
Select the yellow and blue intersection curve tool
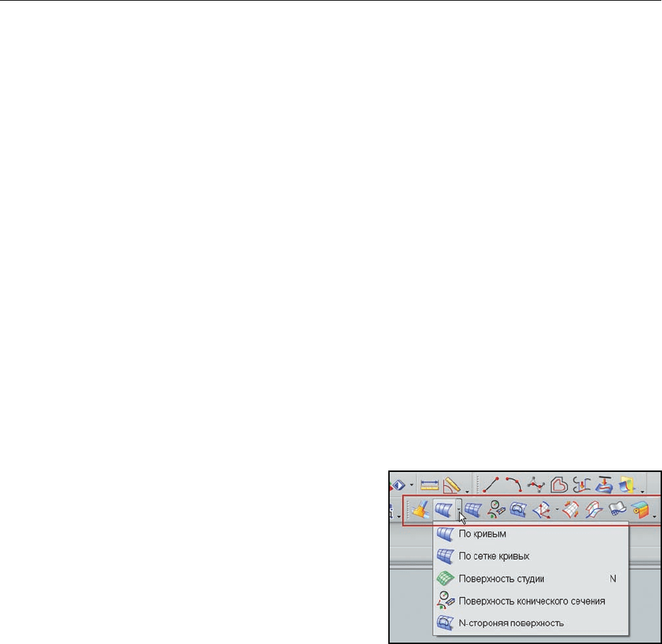point(627,485)
